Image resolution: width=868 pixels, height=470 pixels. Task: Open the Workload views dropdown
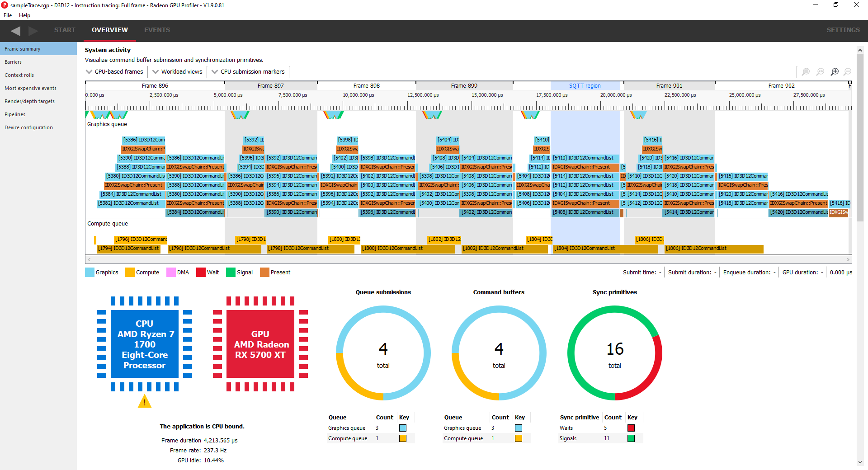point(177,71)
